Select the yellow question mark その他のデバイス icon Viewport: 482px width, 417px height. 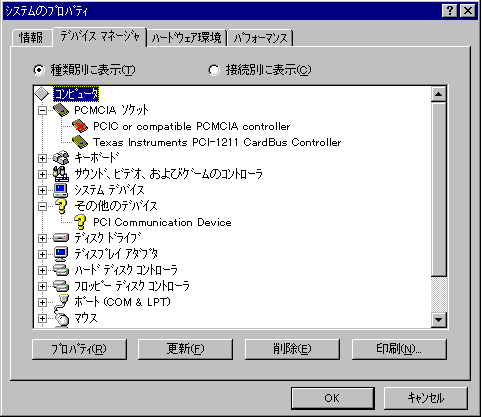pyautogui.click(x=61, y=206)
